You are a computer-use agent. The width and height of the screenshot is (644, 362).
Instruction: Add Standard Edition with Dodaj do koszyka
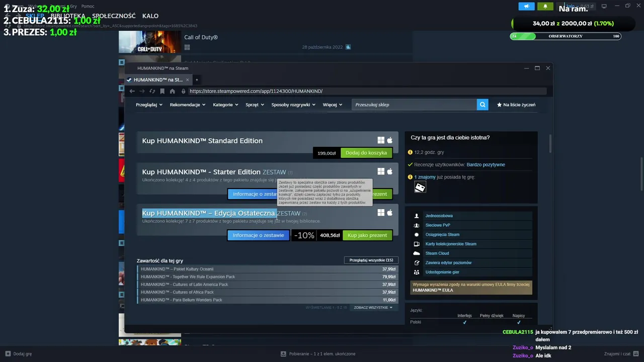[366, 153]
